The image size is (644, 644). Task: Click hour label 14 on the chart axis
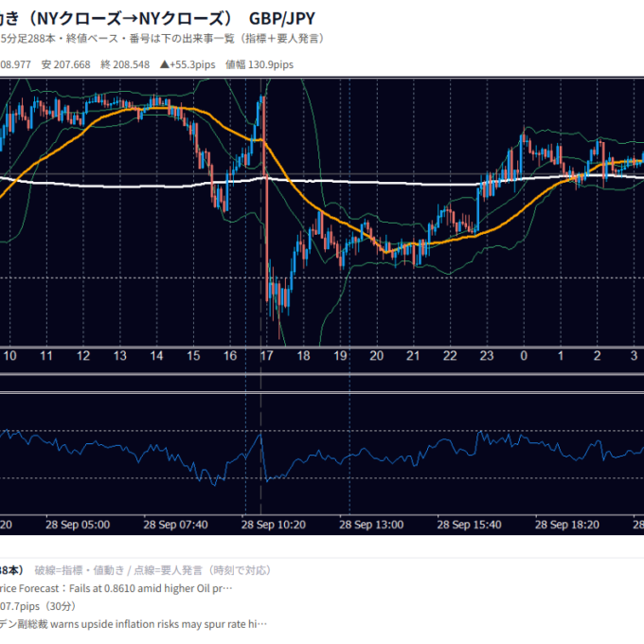coord(156,356)
